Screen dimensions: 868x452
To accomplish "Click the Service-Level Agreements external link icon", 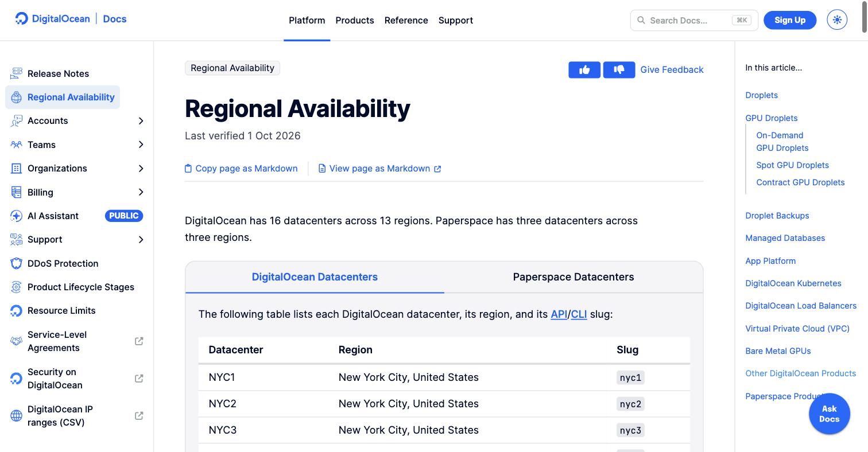I will coord(139,341).
